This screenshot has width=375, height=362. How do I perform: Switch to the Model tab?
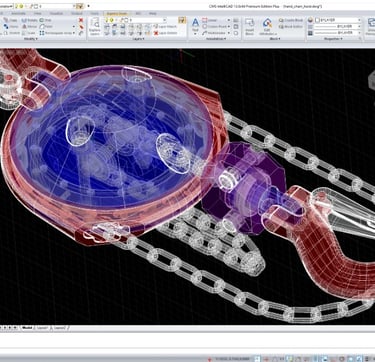coord(27,328)
